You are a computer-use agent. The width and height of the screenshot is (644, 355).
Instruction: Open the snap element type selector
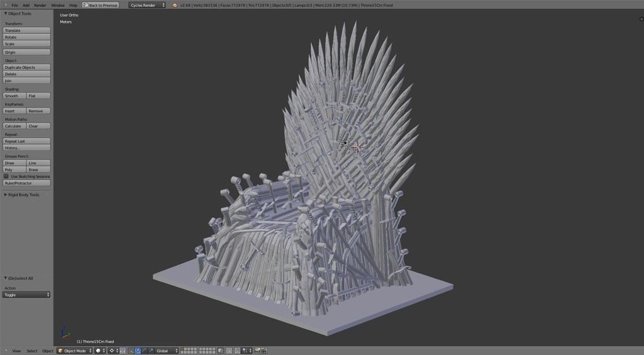247,351
